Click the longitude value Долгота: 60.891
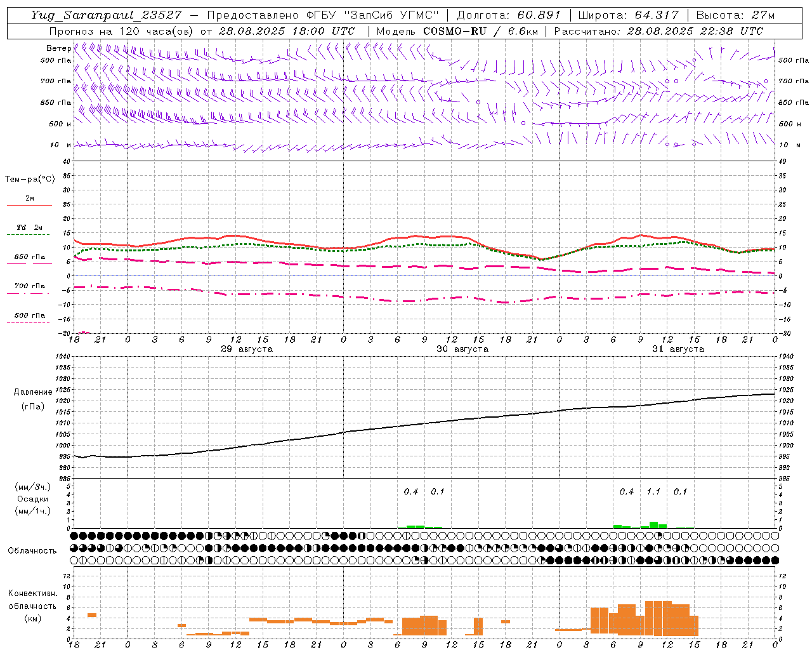The image size is (812, 650). 509,15
